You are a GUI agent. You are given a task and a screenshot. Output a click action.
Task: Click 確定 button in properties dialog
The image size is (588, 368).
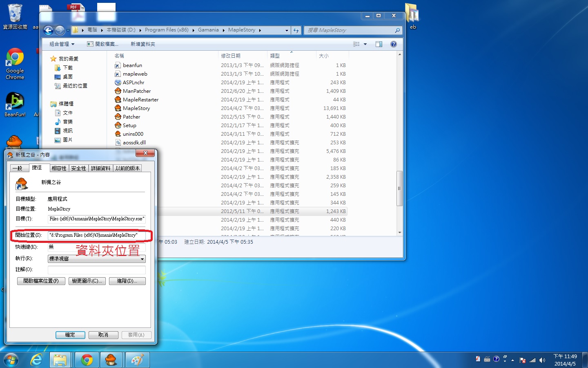tap(70, 335)
